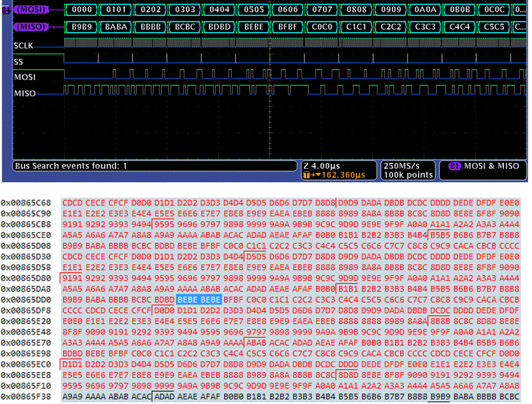
Task: Click memory address 0x00865CB8
Action: [26, 225]
